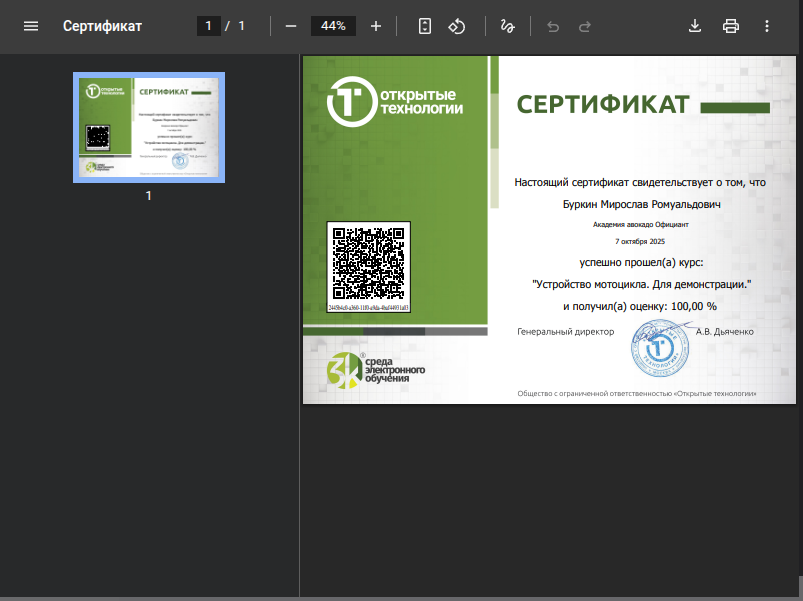The width and height of the screenshot is (803, 601).
Task: Click the СЕРТИФИКАТ heading on the page
Action: pyautogui.click(x=603, y=105)
